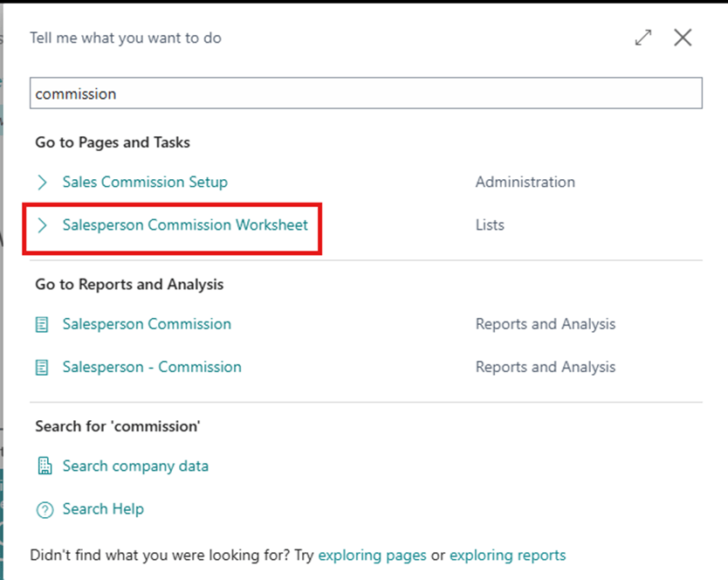Image resolution: width=728 pixels, height=580 pixels.
Task: Click report icon beside Salesperson Commission
Action: tap(42, 324)
